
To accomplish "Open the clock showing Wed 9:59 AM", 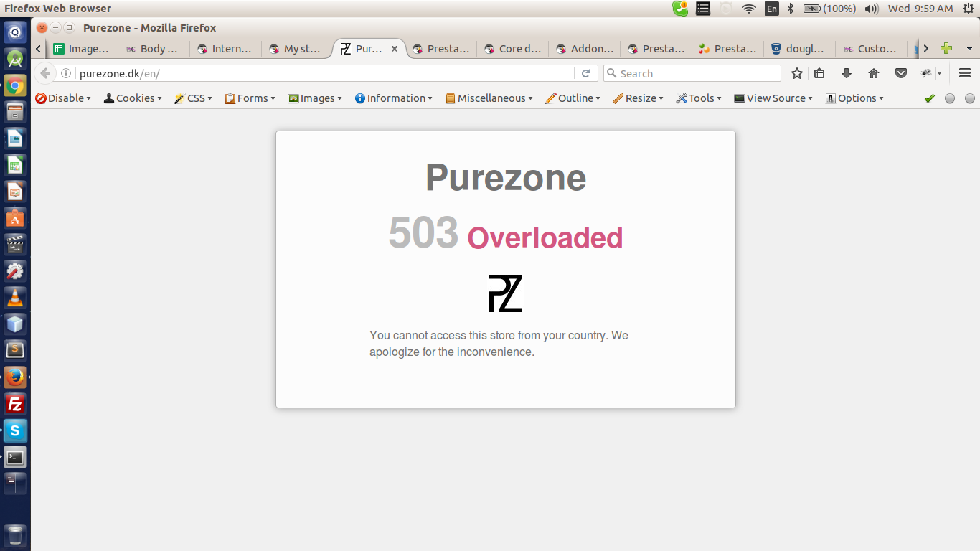I will click(920, 9).
